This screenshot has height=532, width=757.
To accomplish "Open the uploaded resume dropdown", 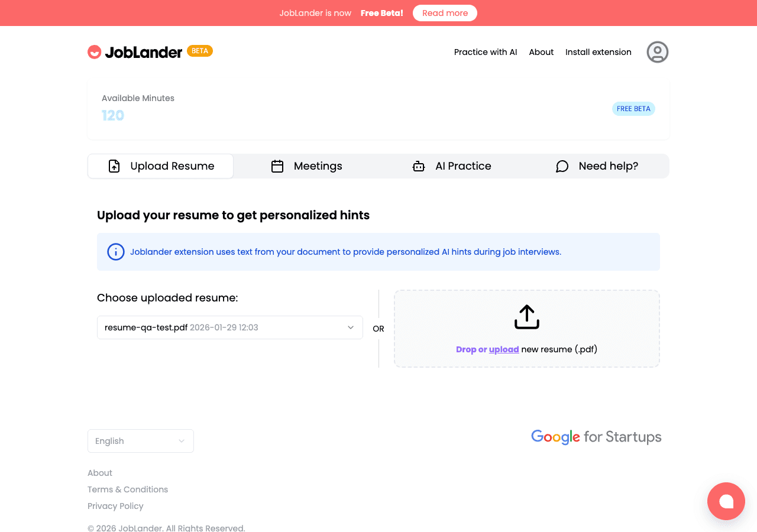I will coord(230,327).
